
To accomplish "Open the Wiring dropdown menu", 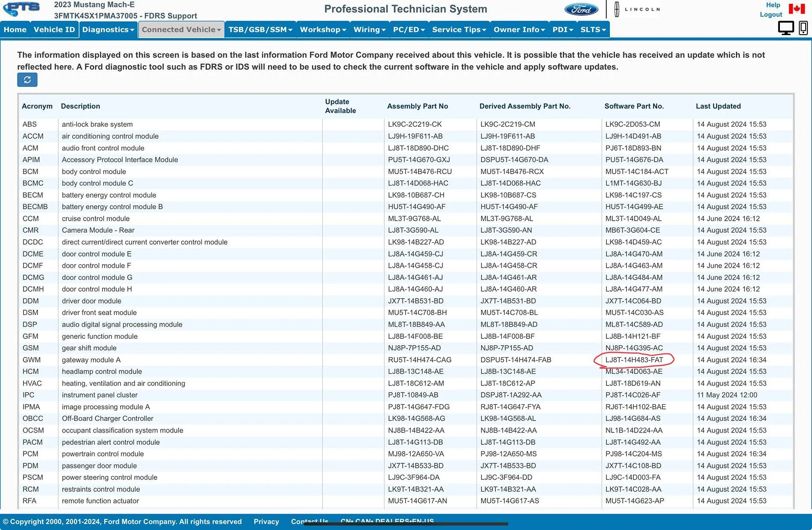I will pyautogui.click(x=370, y=30).
